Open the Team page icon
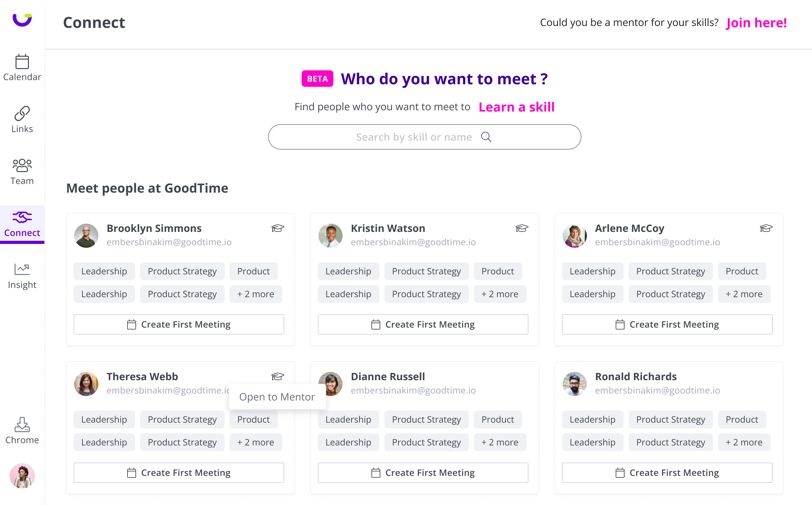The image size is (812, 505). click(x=22, y=165)
